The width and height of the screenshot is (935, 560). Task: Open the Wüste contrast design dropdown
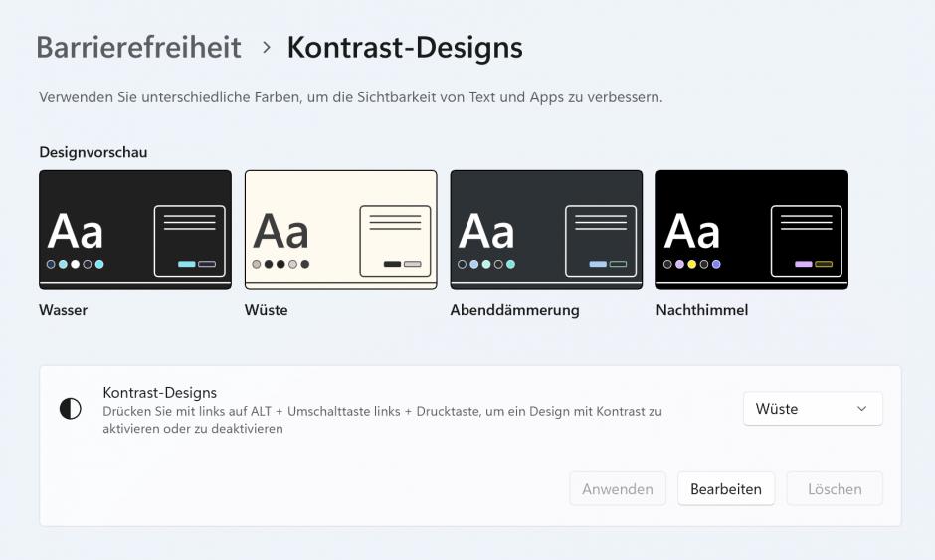(x=812, y=409)
